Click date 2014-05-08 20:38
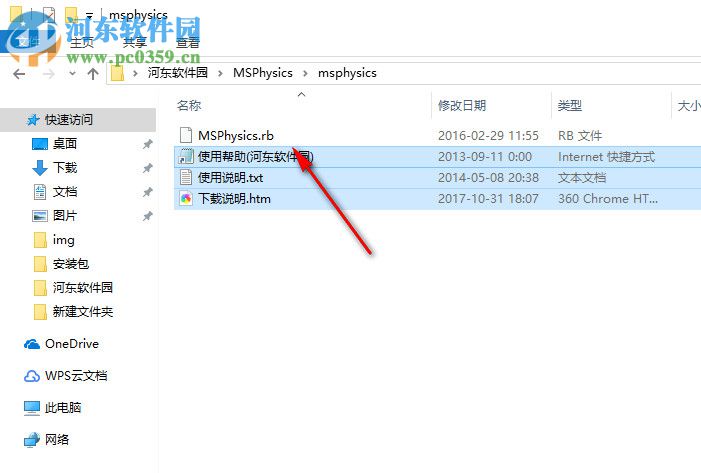Image resolution: width=701 pixels, height=473 pixels. pyautogui.click(x=488, y=177)
